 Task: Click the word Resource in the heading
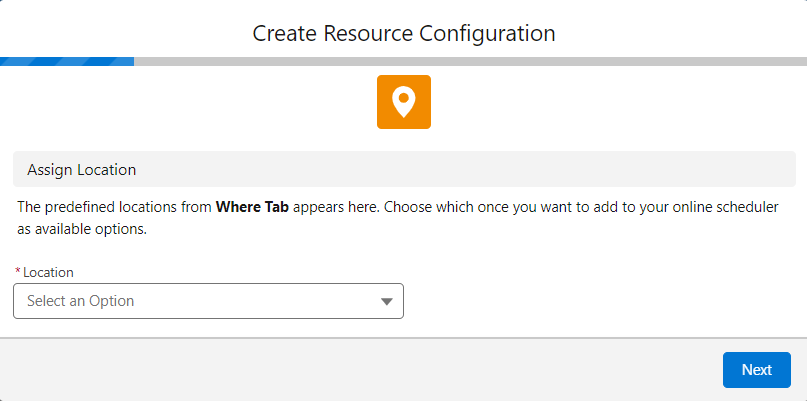(356, 33)
